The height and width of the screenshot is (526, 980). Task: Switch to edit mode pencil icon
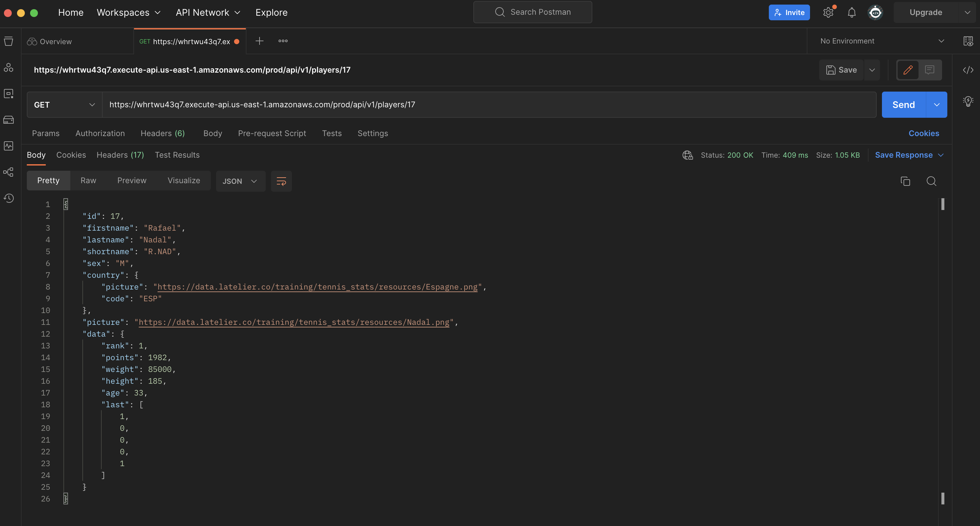tap(908, 70)
